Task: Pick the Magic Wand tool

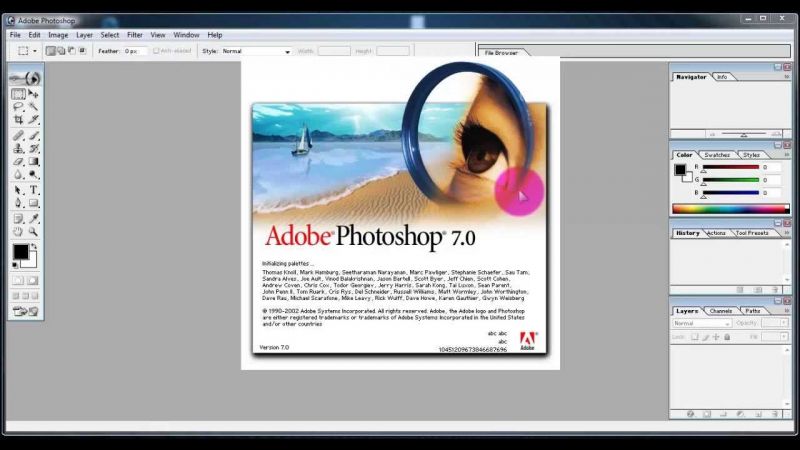Action: click(34, 106)
